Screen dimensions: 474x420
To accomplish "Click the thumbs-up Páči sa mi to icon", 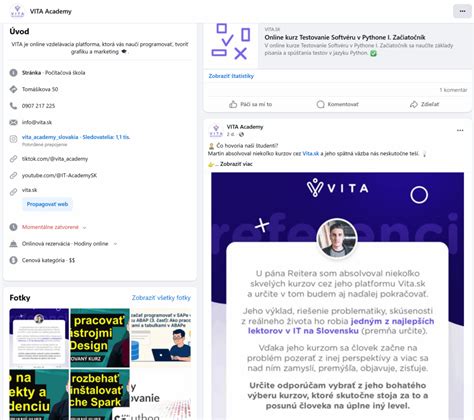I will (x=233, y=104).
